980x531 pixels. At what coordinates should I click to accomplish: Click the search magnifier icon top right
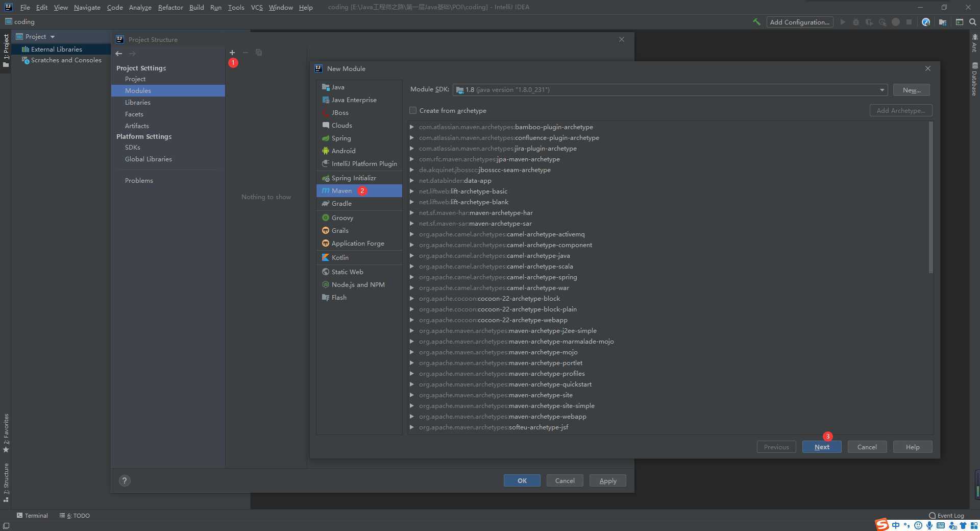[973, 22]
